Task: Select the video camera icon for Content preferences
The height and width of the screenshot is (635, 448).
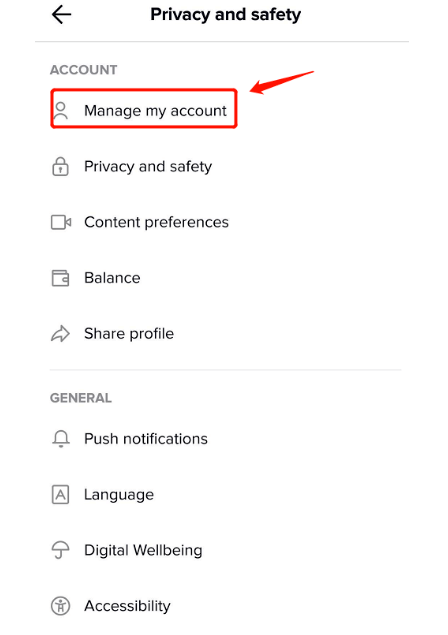Action: (x=61, y=222)
